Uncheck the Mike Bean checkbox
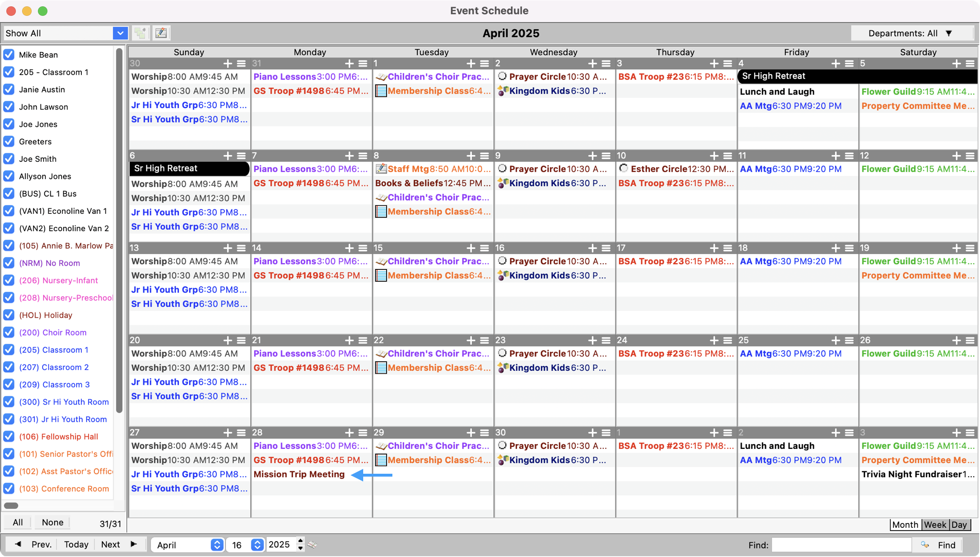This screenshot has height=557, width=980. (9, 55)
